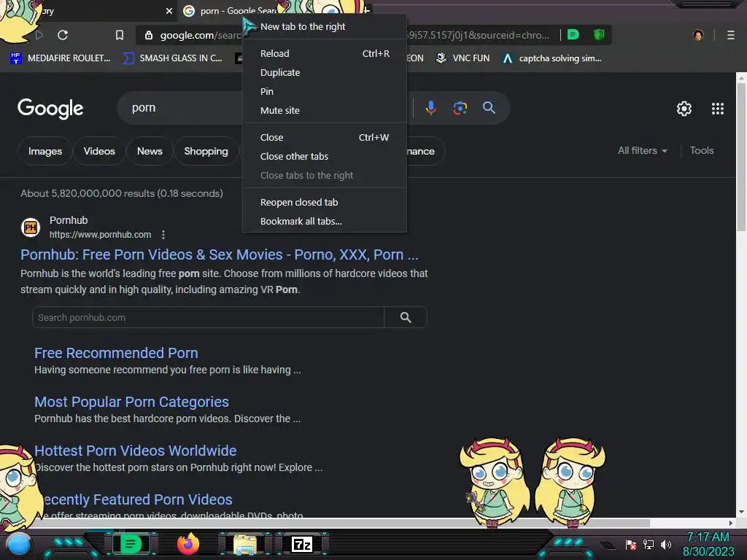The image size is (747, 560).
Task: Open the Tools option
Action: coord(701,150)
